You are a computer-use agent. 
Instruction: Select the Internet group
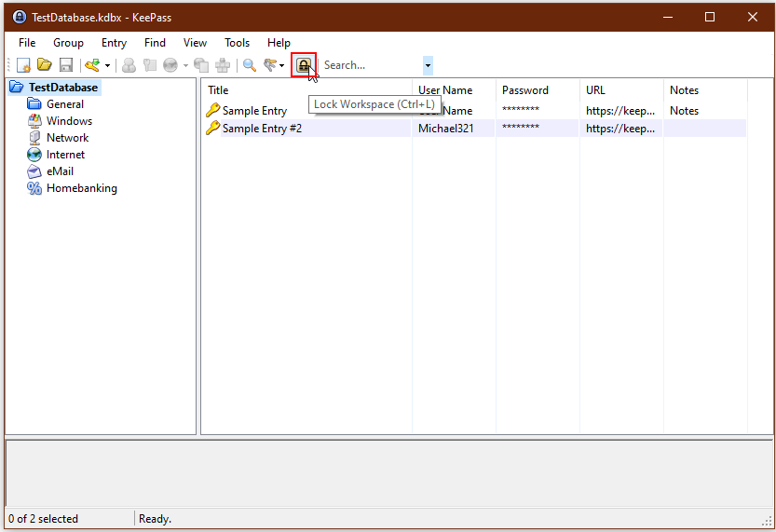coord(65,155)
